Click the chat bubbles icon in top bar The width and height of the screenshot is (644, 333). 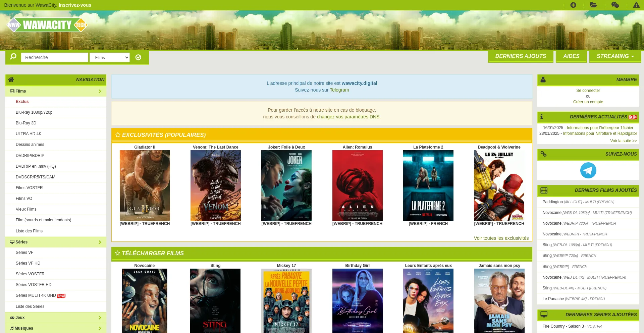coord(615,5)
